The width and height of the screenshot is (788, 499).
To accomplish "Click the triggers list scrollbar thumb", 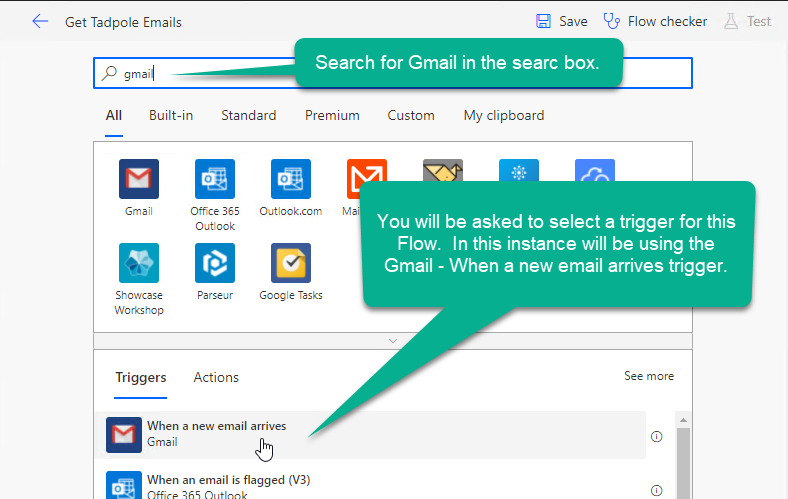I will (x=683, y=462).
